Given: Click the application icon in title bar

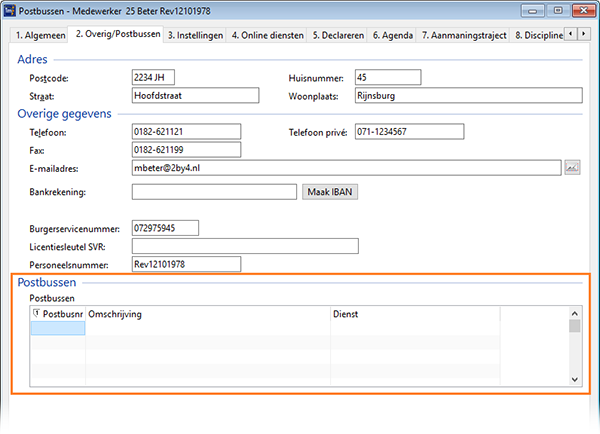Looking at the screenshot, I should tap(10, 11).
